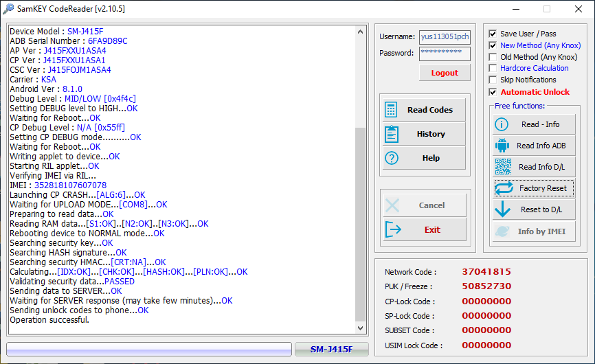
Task: Open the History button label
Action: [x=431, y=134]
